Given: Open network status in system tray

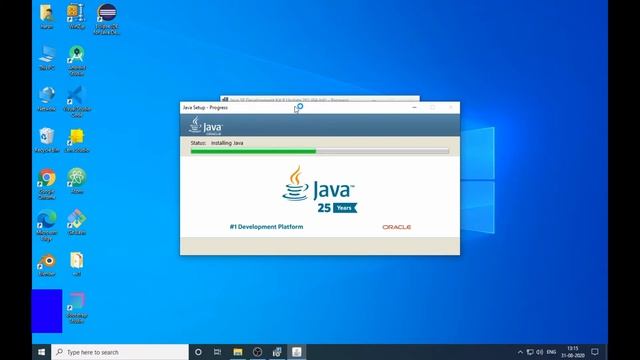Looking at the screenshot, I should 530,352.
